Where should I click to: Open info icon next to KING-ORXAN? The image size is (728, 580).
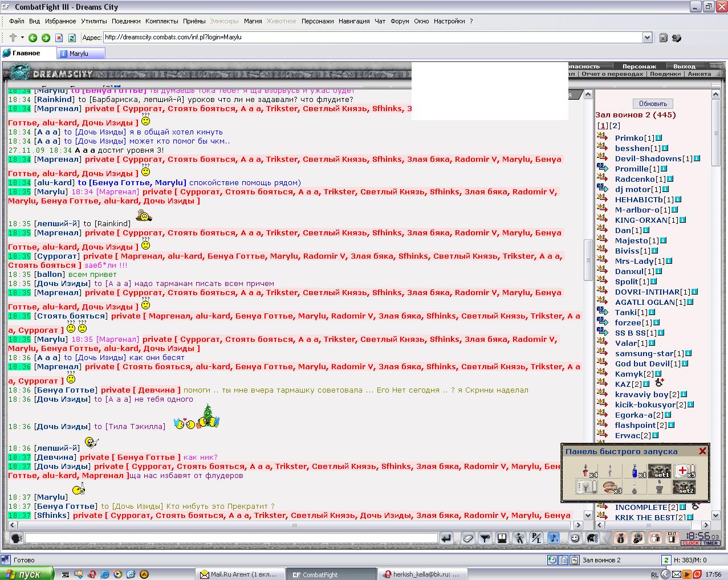pos(682,220)
